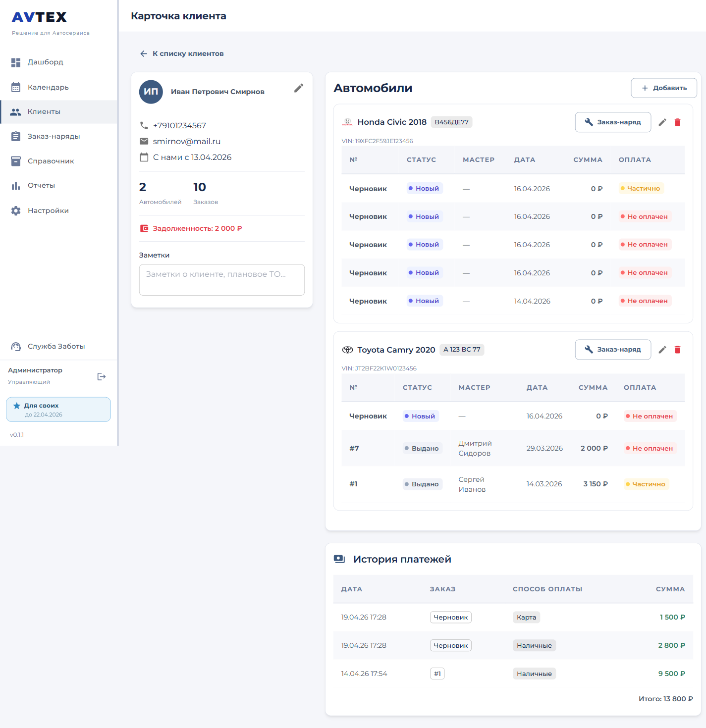
Task: Edit the Toyota Camry 2020 vehicle
Action: point(662,350)
